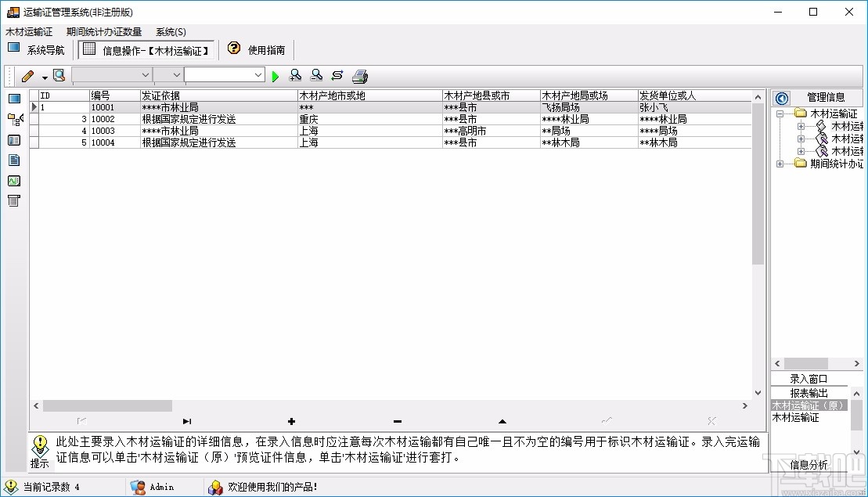Image resolution: width=868 pixels, height=497 pixels.
Task: Click the document icon in the left sidebar
Action: tap(13, 160)
